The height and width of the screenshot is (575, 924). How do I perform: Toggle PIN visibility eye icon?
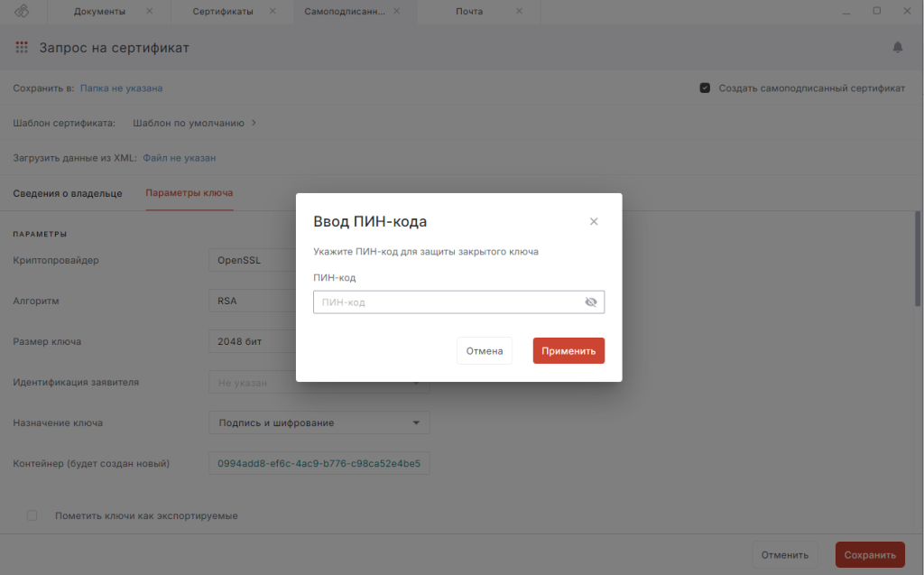tap(590, 302)
